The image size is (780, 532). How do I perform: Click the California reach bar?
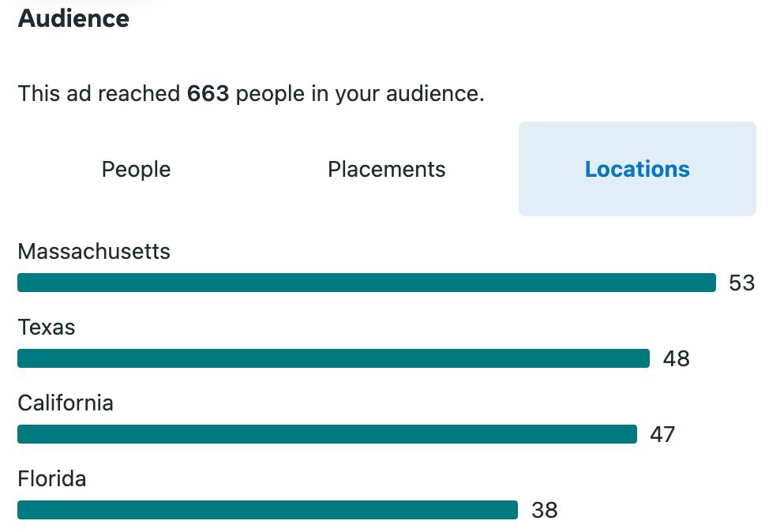[x=327, y=434]
